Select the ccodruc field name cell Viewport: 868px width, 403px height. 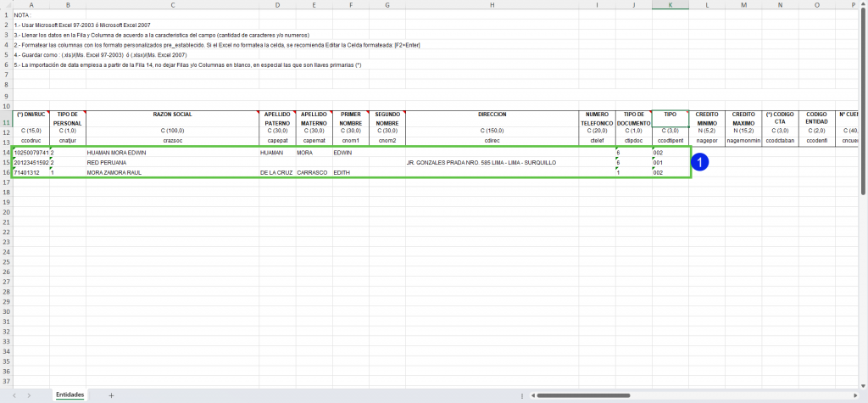31,142
